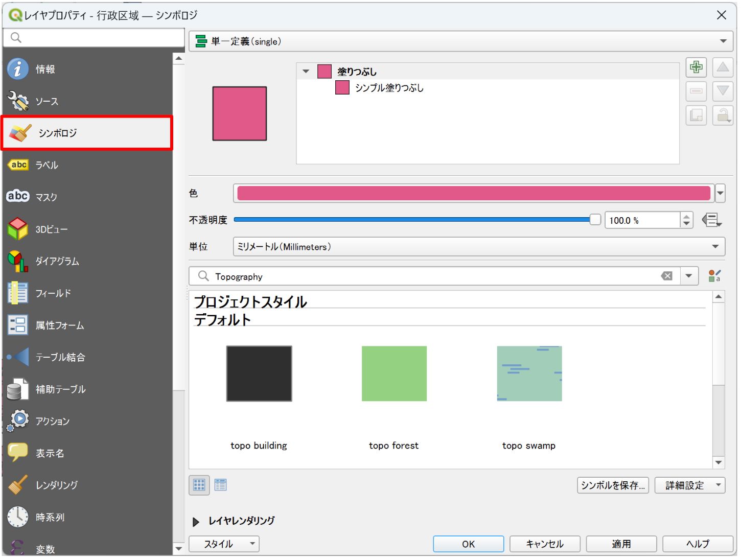Click the add symbol layer plus icon
Screen dimensions: 741x560
click(x=696, y=67)
